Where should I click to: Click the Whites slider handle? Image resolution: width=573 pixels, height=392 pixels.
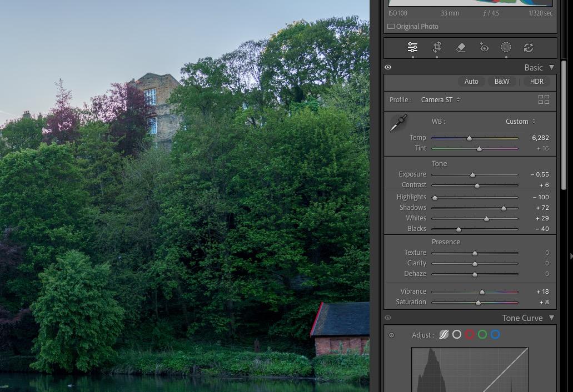(x=486, y=219)
